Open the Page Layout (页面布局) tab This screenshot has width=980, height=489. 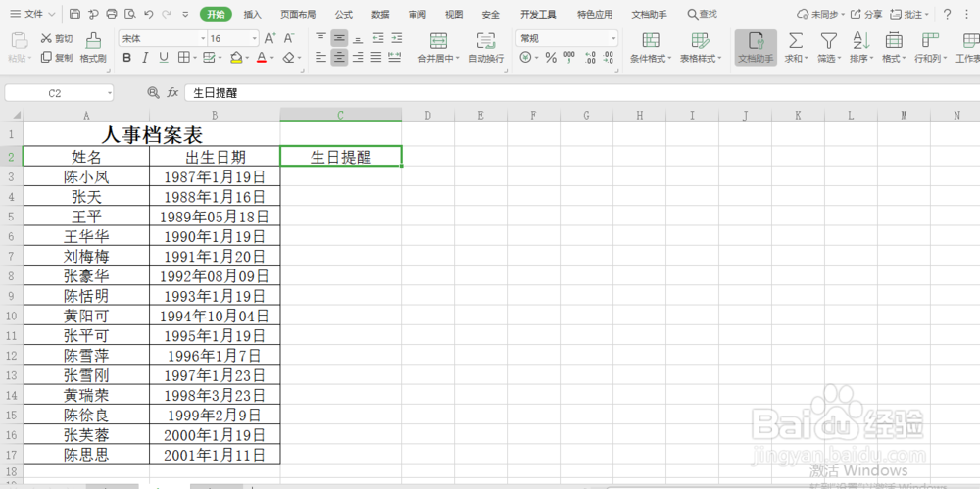tap(298, 15)
